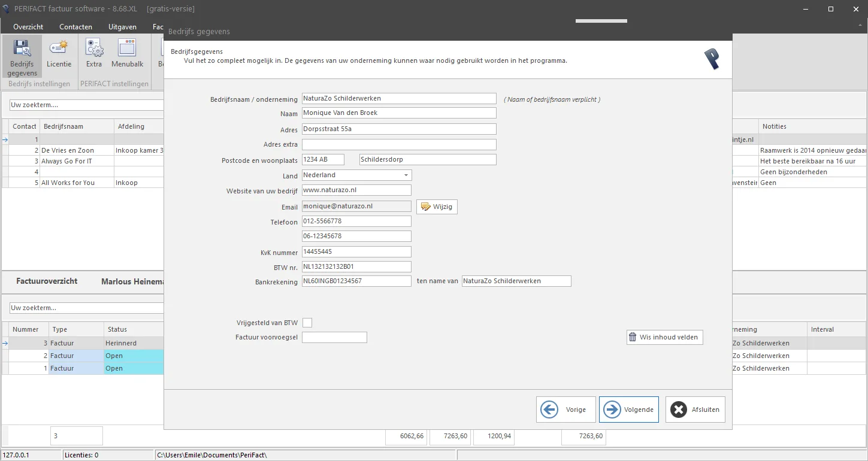Click the Adres extra empty field

[x=399, y=144]
